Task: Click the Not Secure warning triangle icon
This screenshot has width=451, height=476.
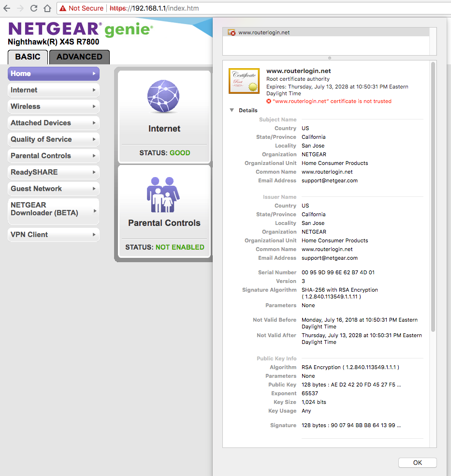Action: coord(63,8)
